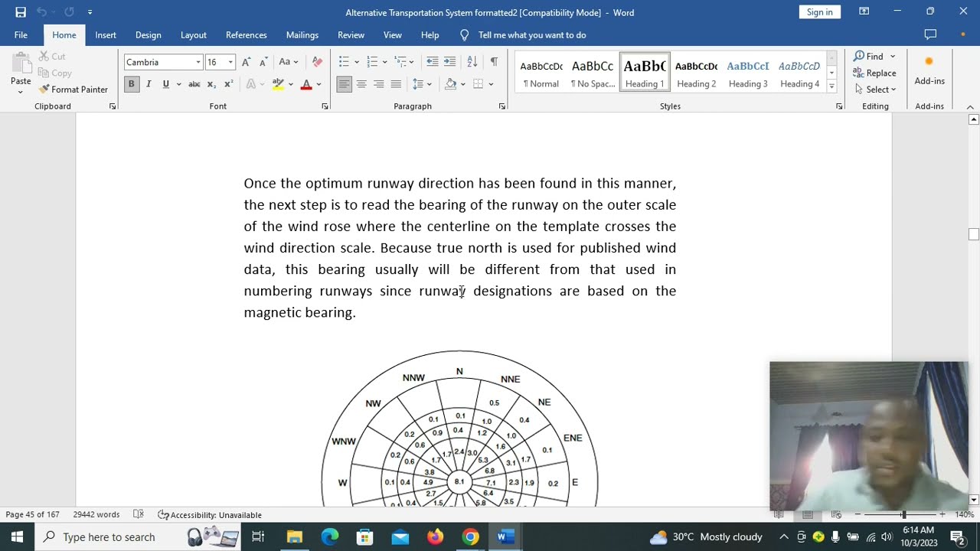This screenshot has width=980, height=551.
Task: Click the Task View taskbar icon
Action: 258,537
